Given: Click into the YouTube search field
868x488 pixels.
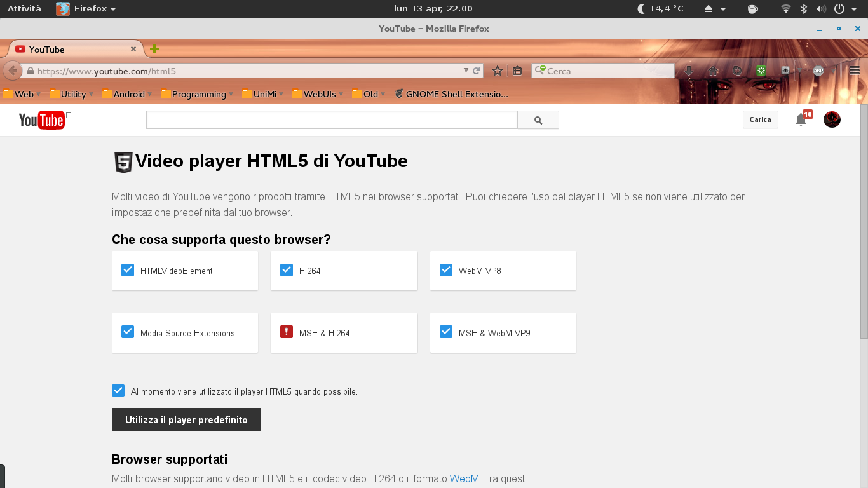Looking at the screenshot, I should pyautogui.click(x=332, y=120).
